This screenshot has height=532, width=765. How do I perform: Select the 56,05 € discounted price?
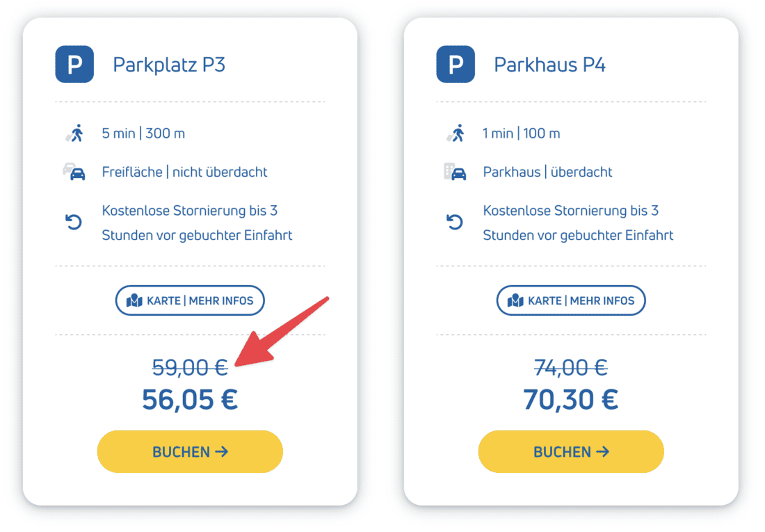[190, 399]
